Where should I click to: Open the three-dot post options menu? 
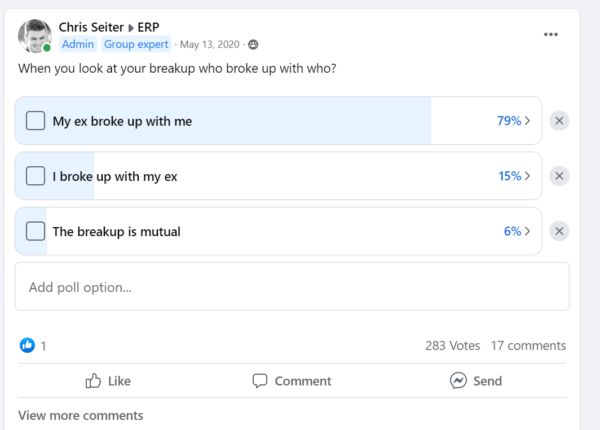click(x=551, y=34)
